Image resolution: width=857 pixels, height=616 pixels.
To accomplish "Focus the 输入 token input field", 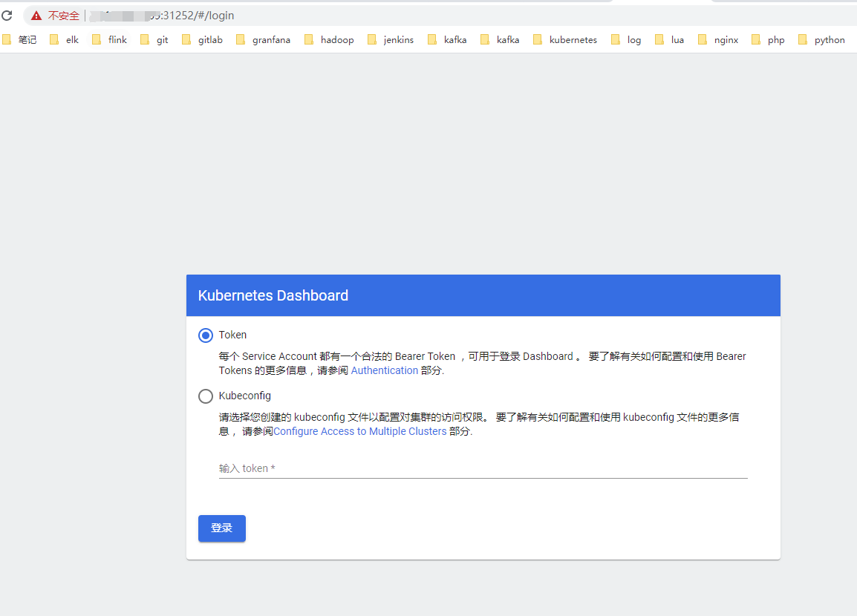I will 483,468.
